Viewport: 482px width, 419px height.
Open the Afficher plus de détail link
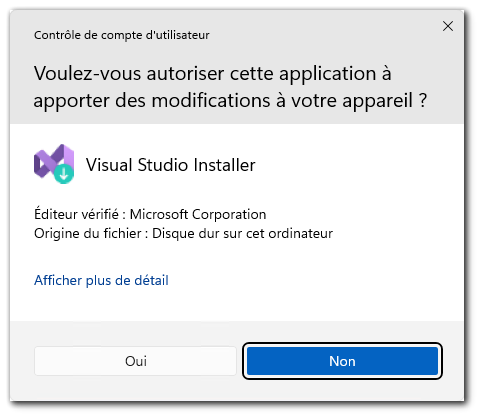pos(101,280)
